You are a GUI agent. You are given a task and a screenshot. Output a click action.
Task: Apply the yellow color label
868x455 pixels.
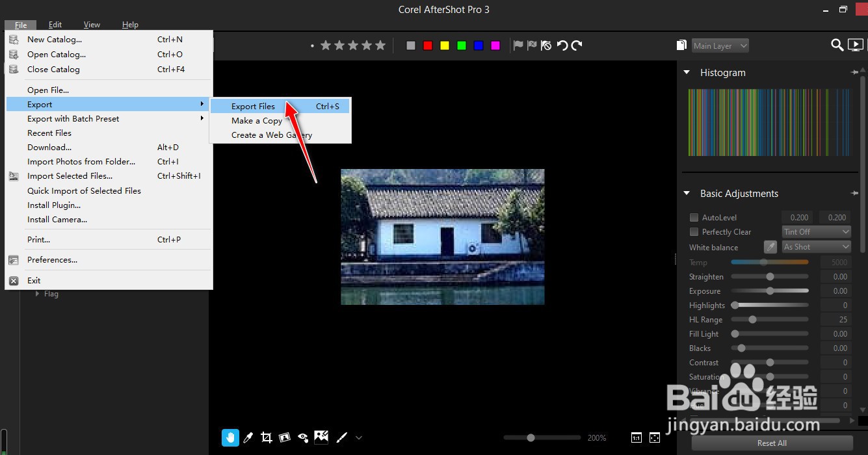tap(445, 45)
